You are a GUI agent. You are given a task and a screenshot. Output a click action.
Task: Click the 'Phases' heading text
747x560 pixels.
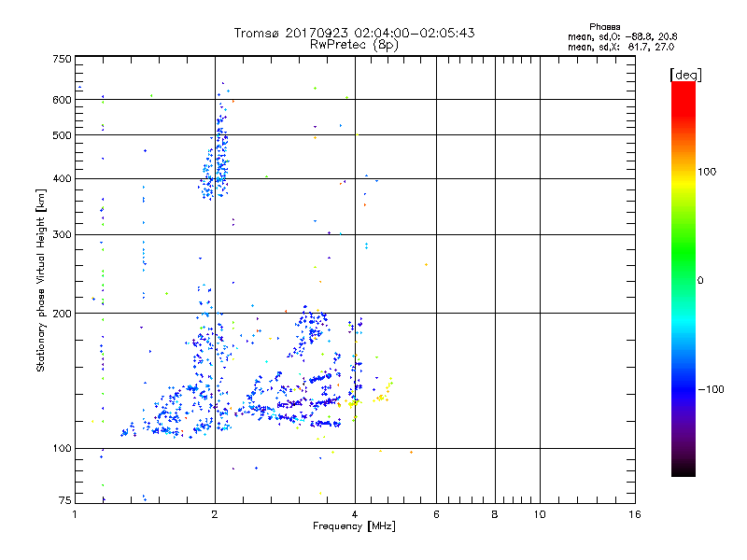tap(604, 27)
